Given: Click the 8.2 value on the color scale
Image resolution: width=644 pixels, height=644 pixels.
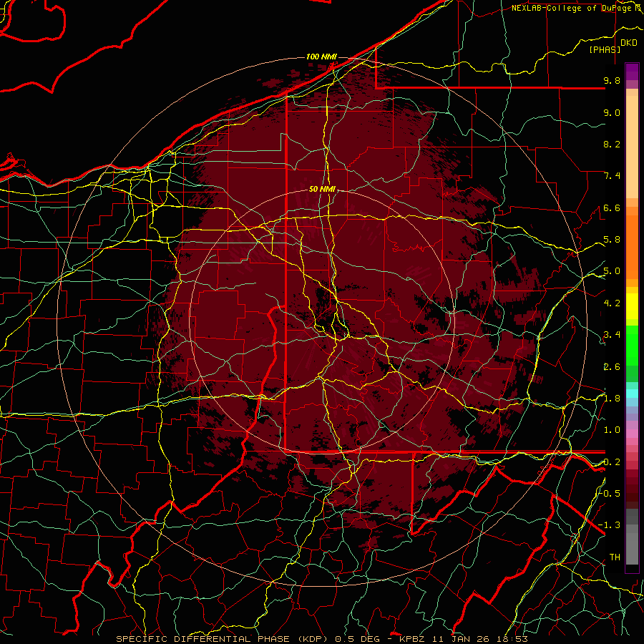Looking at the screenshot, I should [612, 144].
